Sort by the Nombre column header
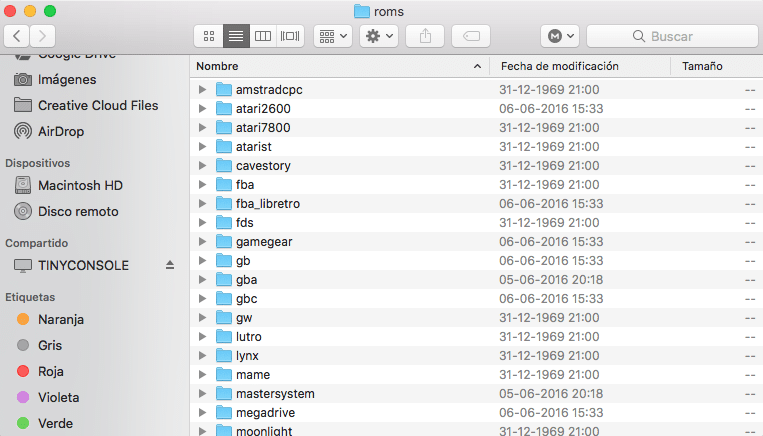 tap(339, 66)
